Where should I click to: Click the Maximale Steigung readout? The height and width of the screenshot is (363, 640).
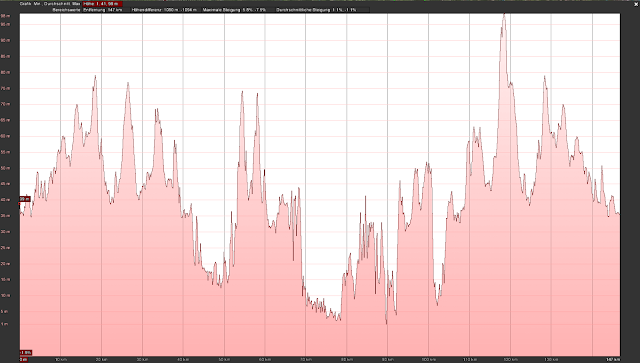pyautogui.click(x=234, y=10)
